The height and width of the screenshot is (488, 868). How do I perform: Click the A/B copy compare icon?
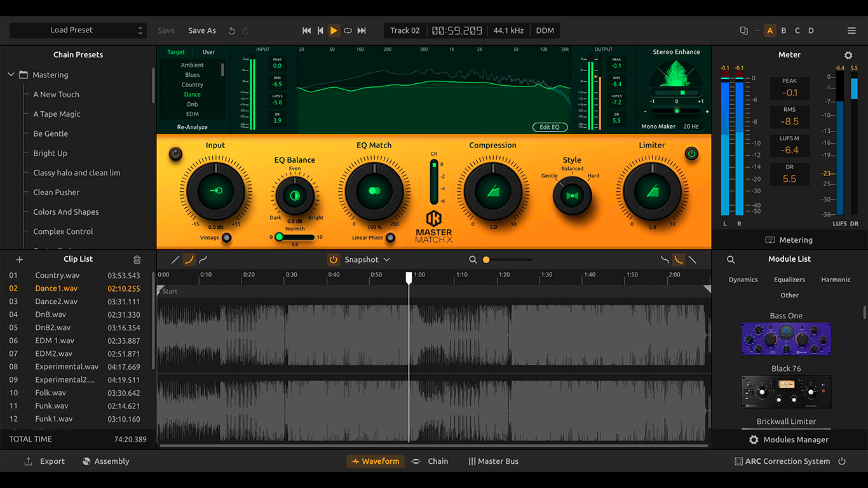[x=744, y=30]
